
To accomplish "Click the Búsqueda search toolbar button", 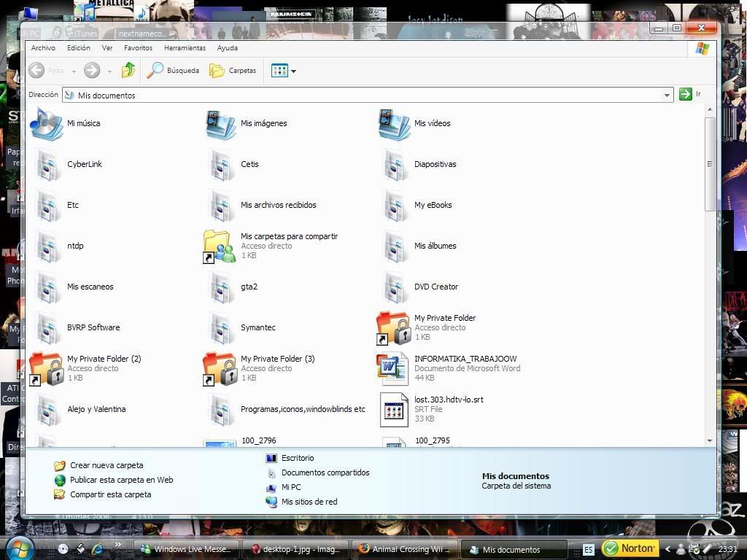I will 173,71.
